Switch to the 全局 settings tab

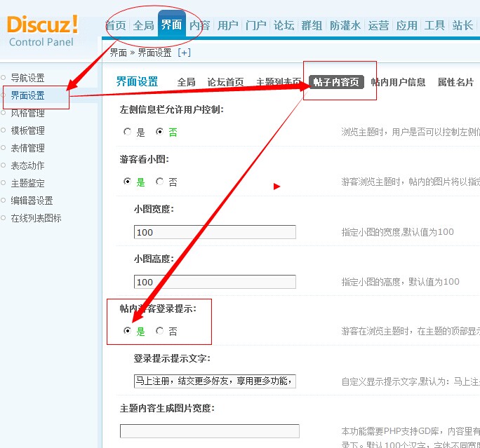[186, 82]
